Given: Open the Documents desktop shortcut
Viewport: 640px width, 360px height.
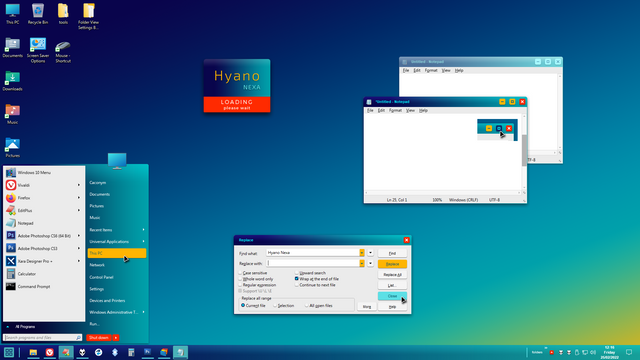Looking at the screenshot, I should (x=12, y=47).
